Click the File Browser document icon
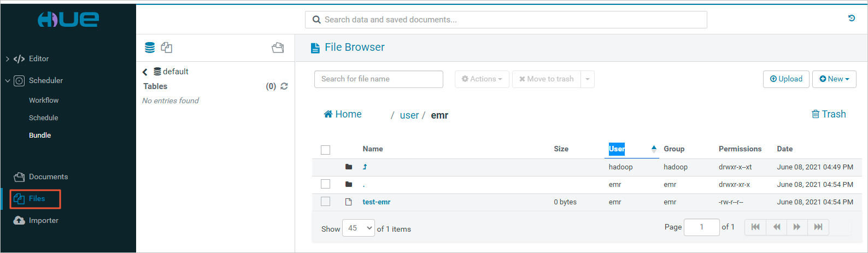The image size is (868, 253). [315, 48]
